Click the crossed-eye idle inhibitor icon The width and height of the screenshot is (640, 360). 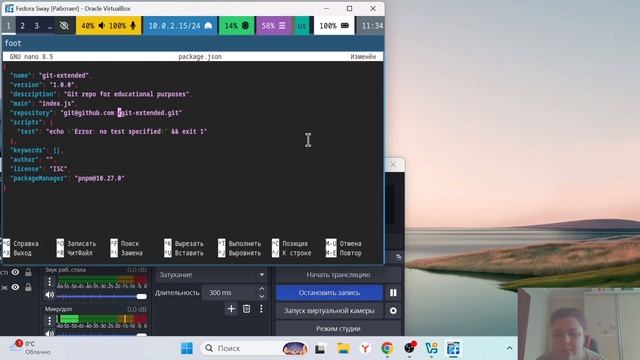coord(64,26)
